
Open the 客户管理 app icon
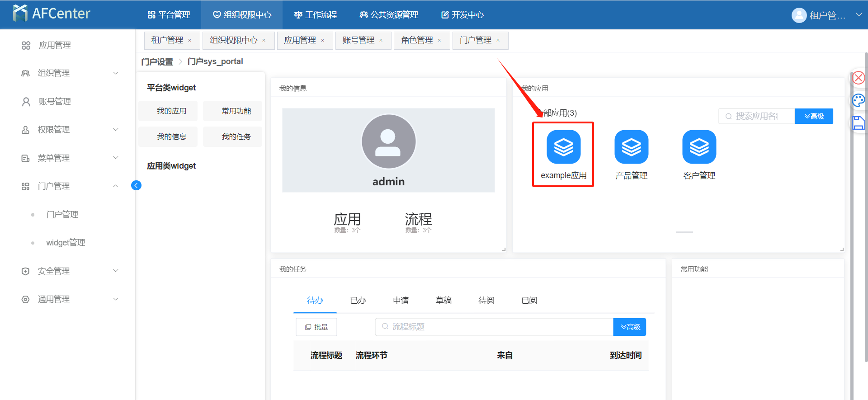tap(699, 147)
